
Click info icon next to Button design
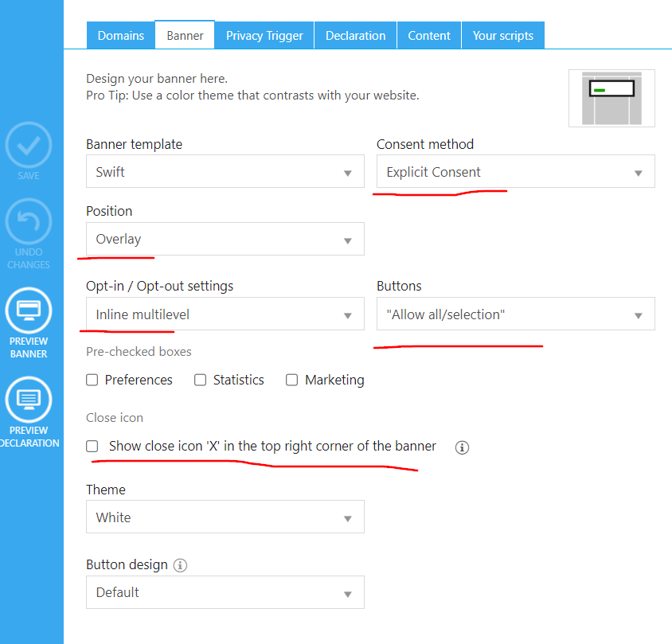tap(181, 565)
